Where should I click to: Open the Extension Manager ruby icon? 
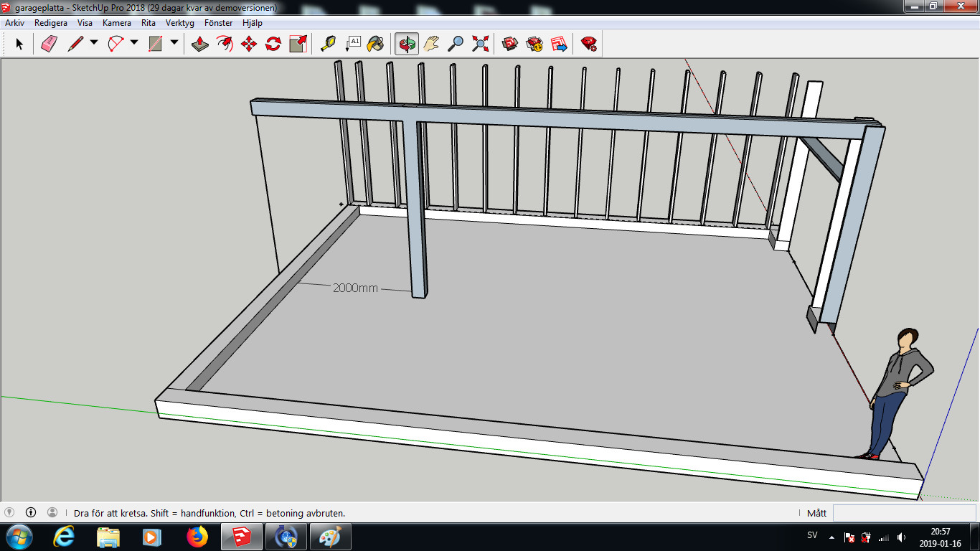(x=589, y=44)
